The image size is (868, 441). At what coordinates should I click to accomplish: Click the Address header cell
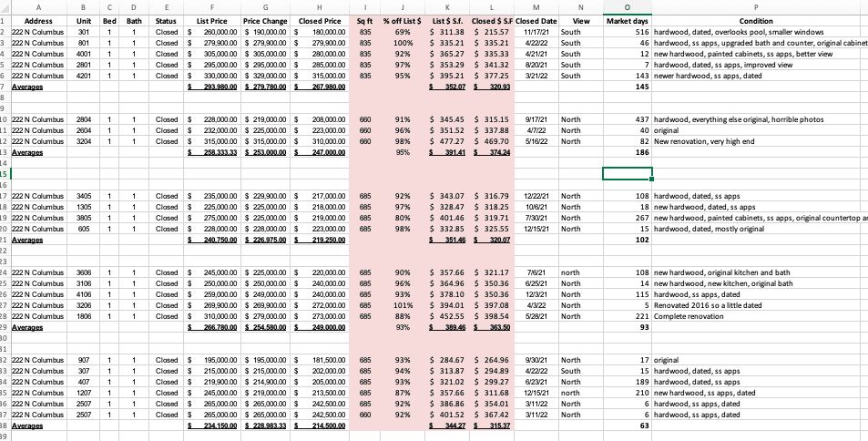[x=39, y=19]
